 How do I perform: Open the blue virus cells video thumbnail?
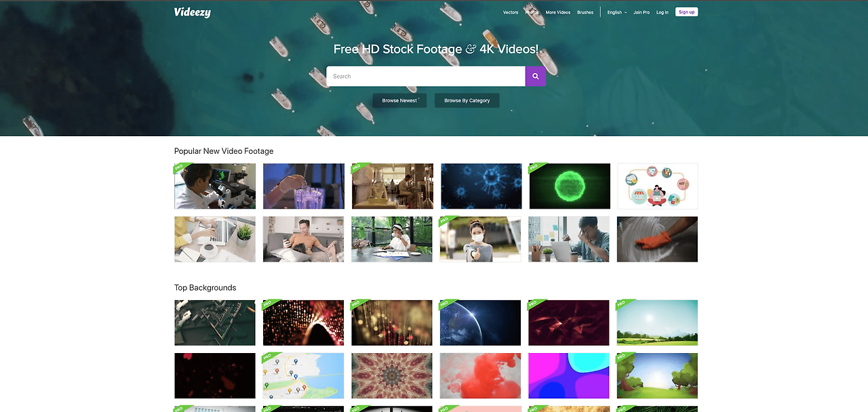pyautogui.click(x=481, y=186)
